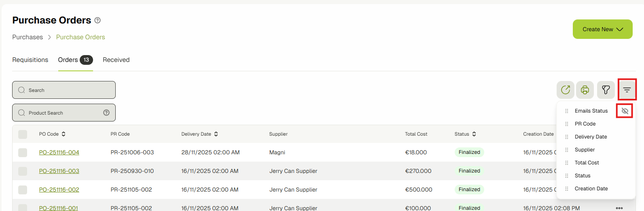Tick checkbox for PO-251116-003 row
Viewport: 644px width, 211px height.
pyautogui.click(x=23, y=171)
